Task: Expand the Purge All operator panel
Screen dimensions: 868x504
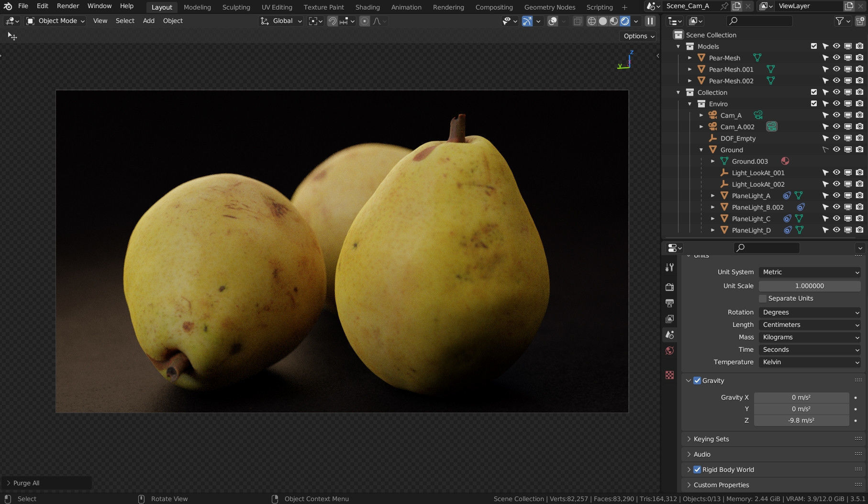Action: tap(8, 483)
